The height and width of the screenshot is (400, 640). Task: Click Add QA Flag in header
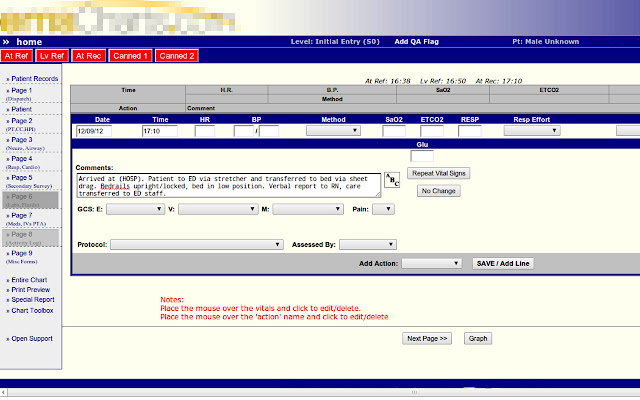[415, 42]
